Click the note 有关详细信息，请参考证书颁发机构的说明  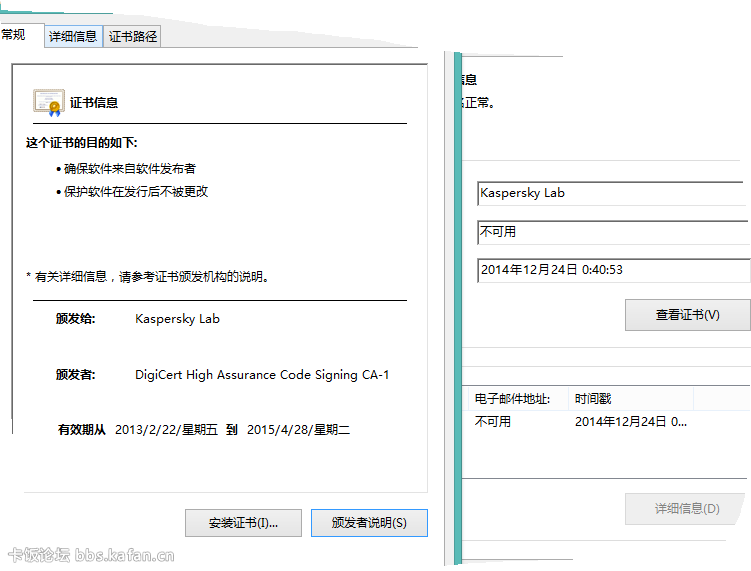coord(148,276)
